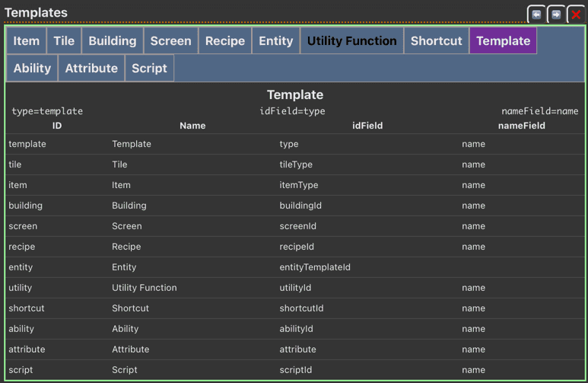Click the idField column header
Screen dimensions: 588x383
pyautogui.click(x=367, y=126)
